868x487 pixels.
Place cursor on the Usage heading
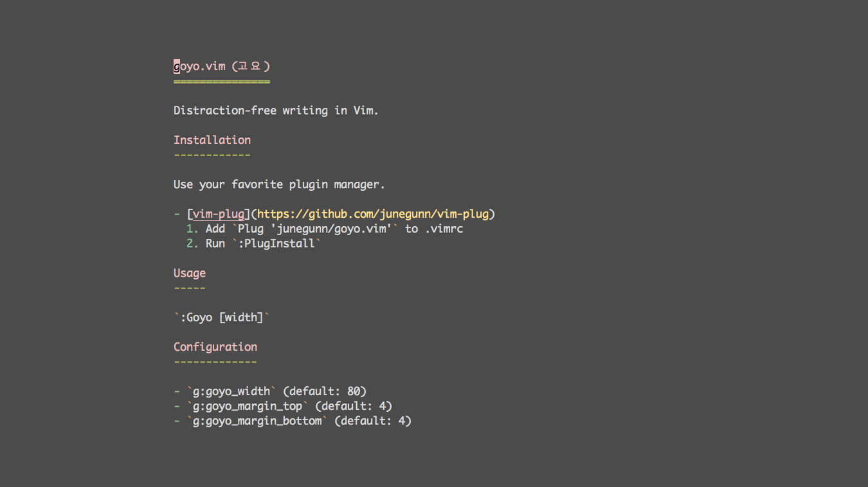click(x=190, y=273)
